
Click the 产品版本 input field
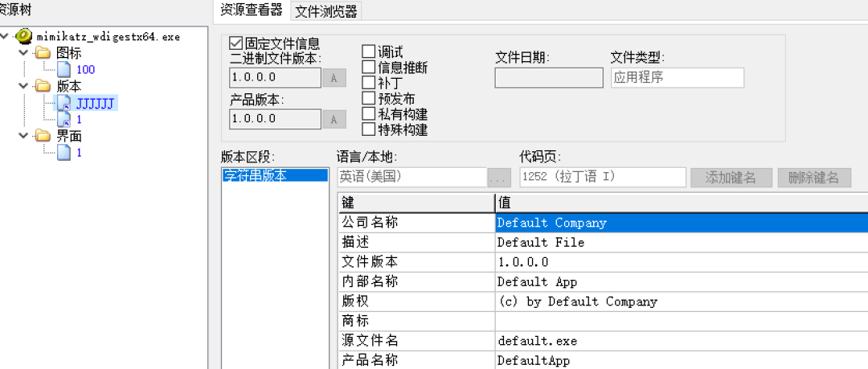pyautogui.click(x=275, y=118)
